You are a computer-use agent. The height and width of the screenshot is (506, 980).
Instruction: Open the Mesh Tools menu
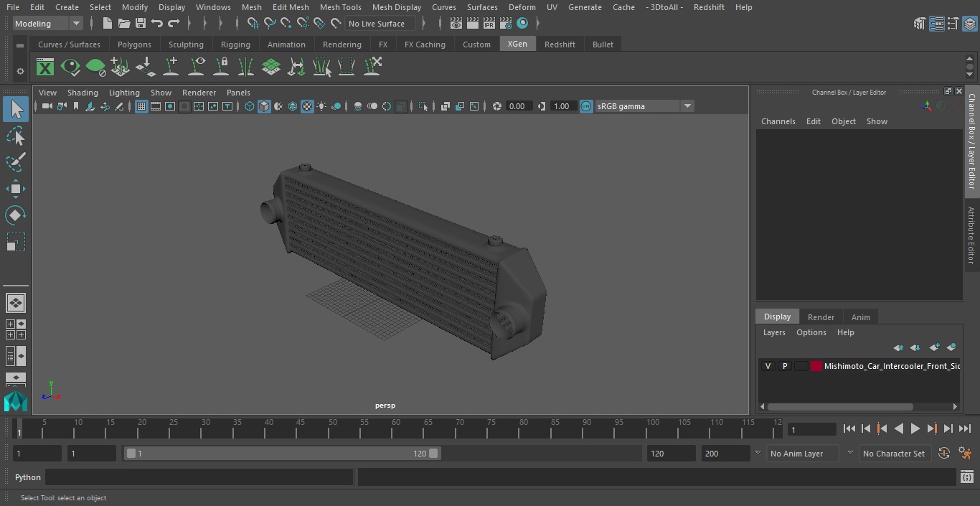[340, 7]
